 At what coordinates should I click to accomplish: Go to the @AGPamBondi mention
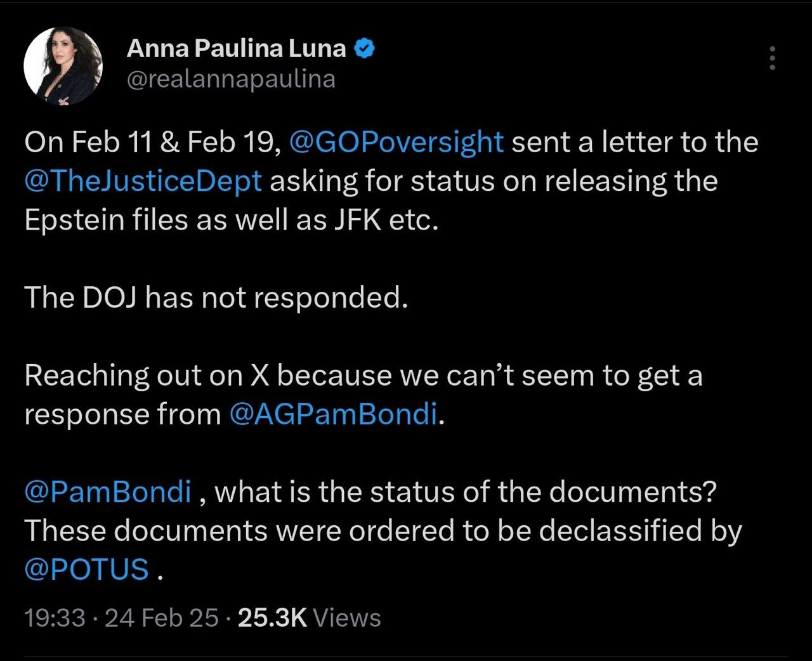(x=332, y=414)
